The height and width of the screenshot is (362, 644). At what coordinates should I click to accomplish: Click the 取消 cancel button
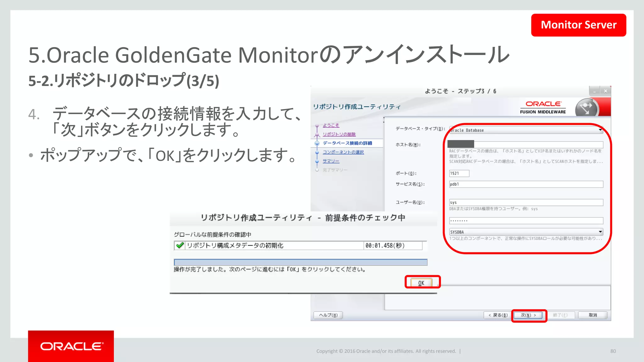593,315
